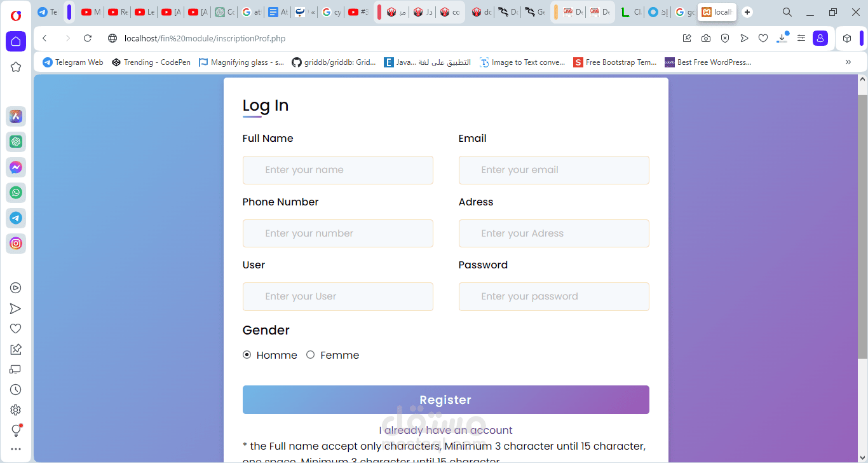Open Telegram in the sidebar
The height and width of the screenshot is (463, 868).
tap(16, 218)
